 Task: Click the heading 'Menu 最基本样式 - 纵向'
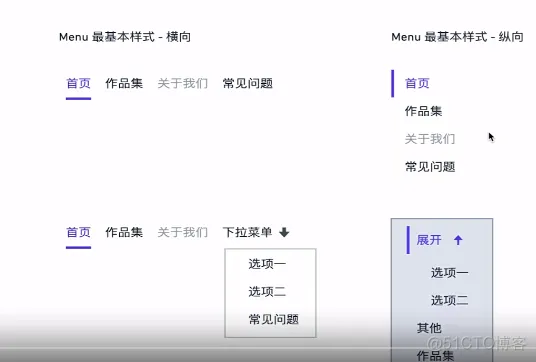(x=457, y=37)
